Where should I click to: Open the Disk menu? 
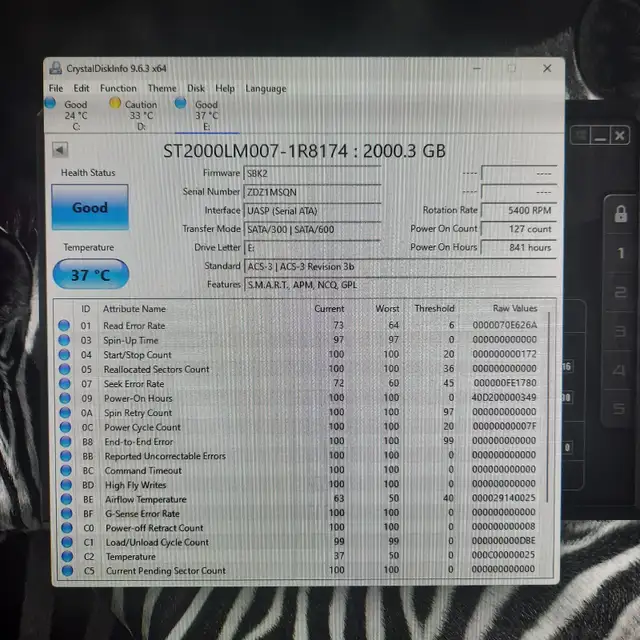pos(196,88)
